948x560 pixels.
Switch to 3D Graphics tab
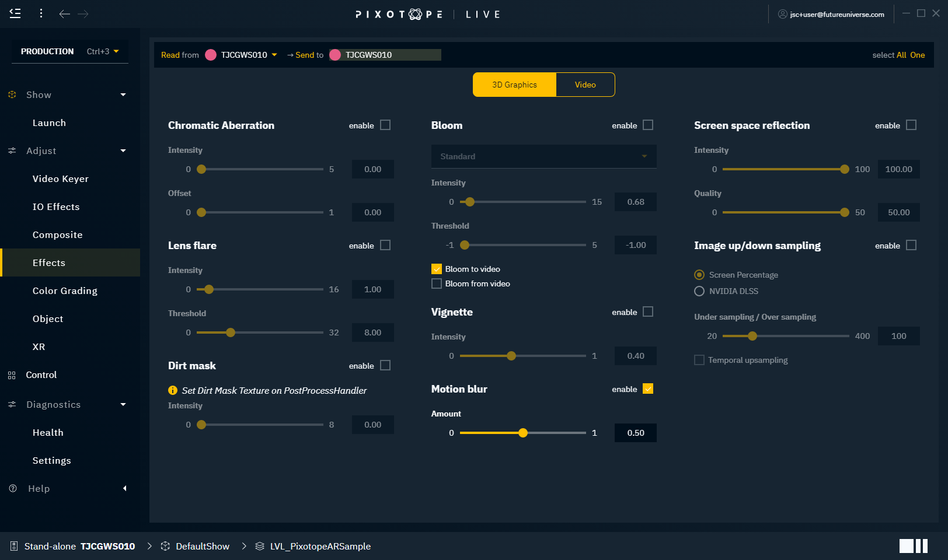click(x=514, y=85)
